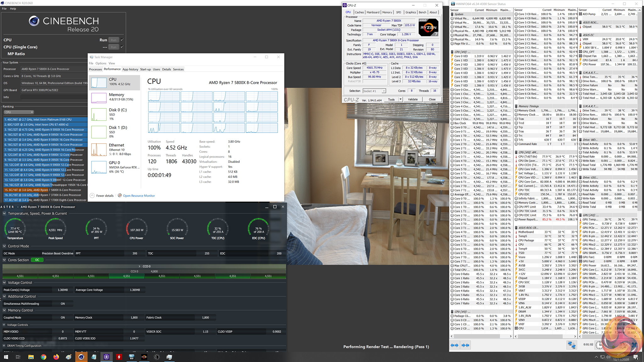Viewport: 644px width, 362px height.
Task: Toggle the CPU test checkbox in Cinebench
Action: pos(122,40)
